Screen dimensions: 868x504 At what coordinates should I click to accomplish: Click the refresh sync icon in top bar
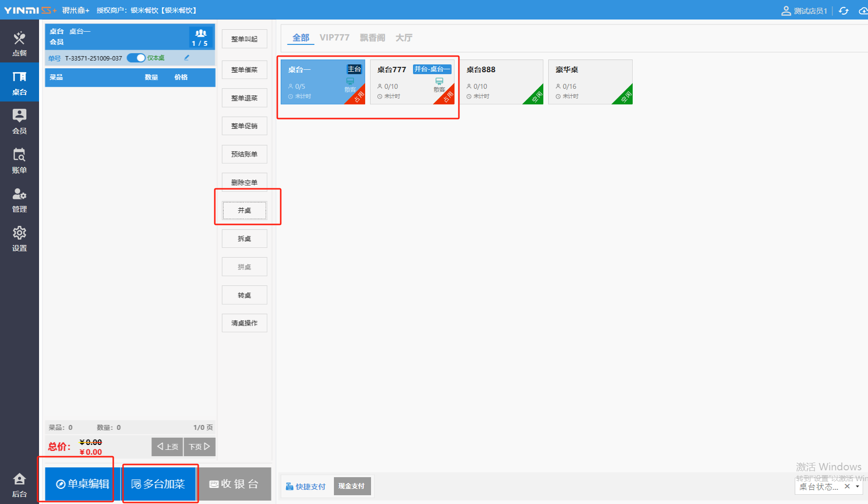pyautogui.click(x=844, y=11)
